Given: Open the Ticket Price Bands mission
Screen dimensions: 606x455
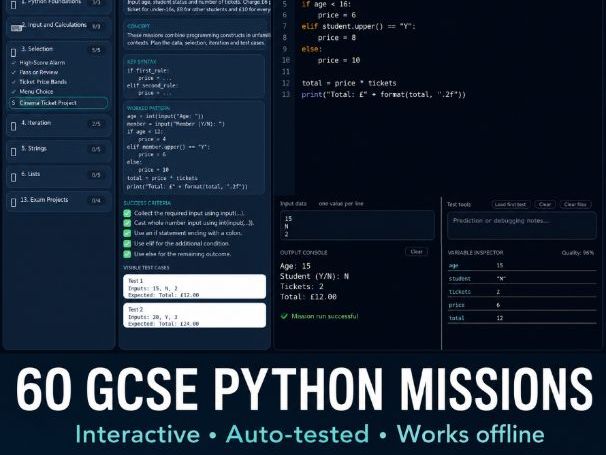Looking at the screenshot, I should (43, 82).
